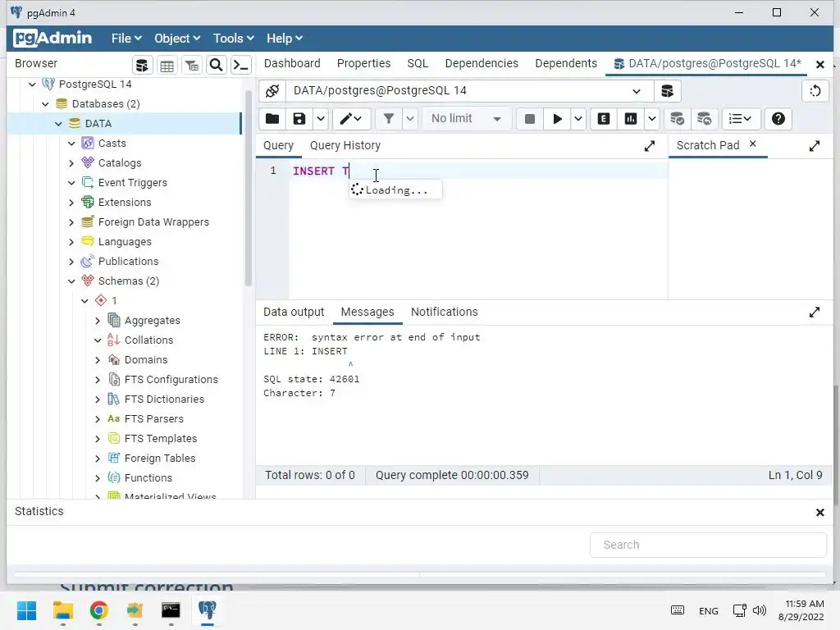840x630 pixels.
Task: Open the Object menu
Action: coord(177,39)
